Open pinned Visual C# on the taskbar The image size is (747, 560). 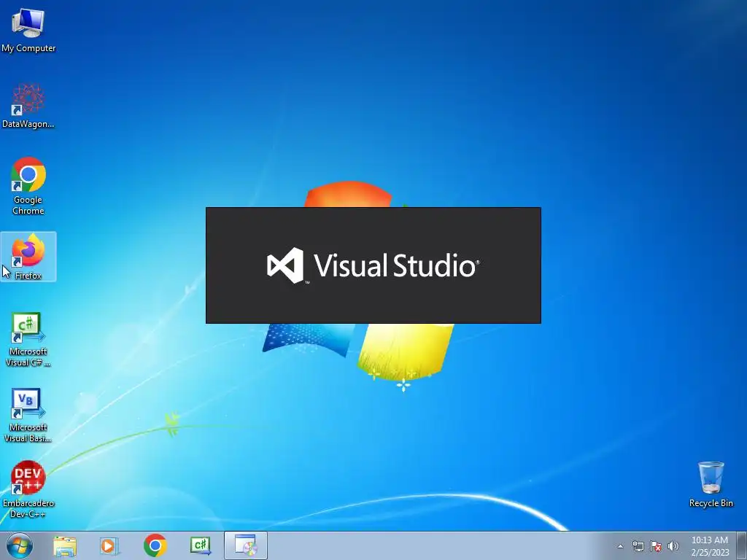pyautogui.click(x=201, y=545)
